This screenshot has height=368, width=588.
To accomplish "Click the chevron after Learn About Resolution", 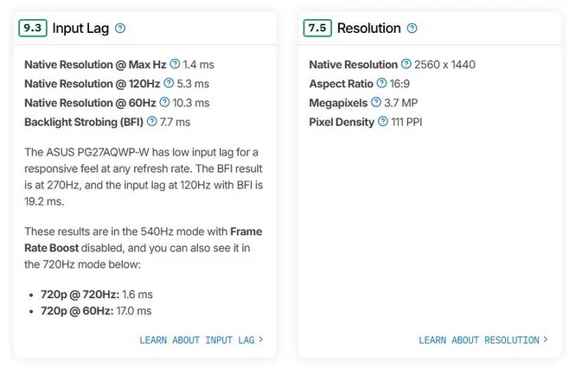I will 546,339.
